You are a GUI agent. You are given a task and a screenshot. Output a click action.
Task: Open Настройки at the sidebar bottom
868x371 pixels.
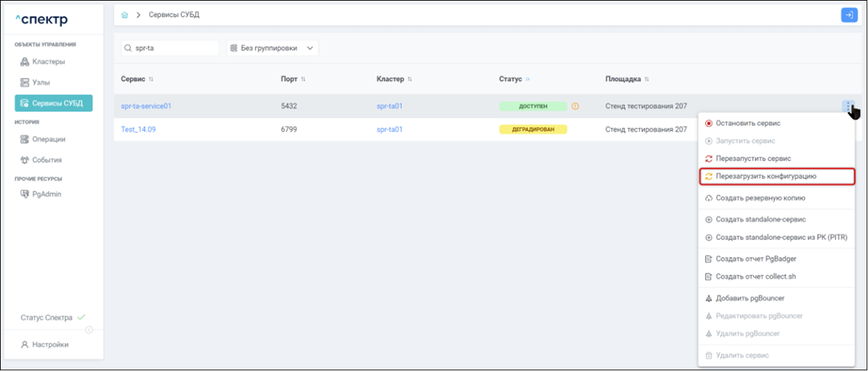(49, 344)
